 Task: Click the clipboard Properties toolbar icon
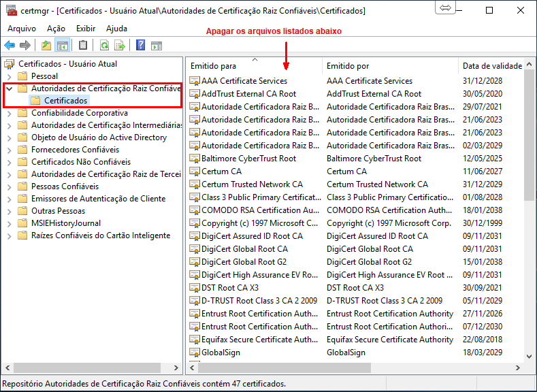click(83, 46)
